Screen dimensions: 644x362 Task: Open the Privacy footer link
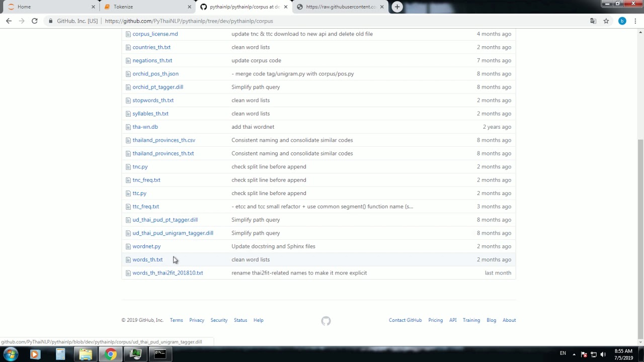click(197, 320)
